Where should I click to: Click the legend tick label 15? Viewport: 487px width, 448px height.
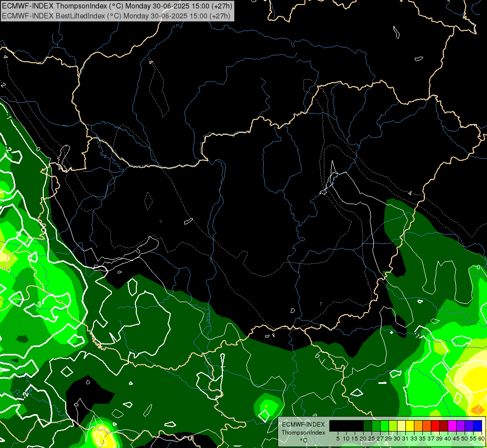pyautogui.click(x=355, y=439)
